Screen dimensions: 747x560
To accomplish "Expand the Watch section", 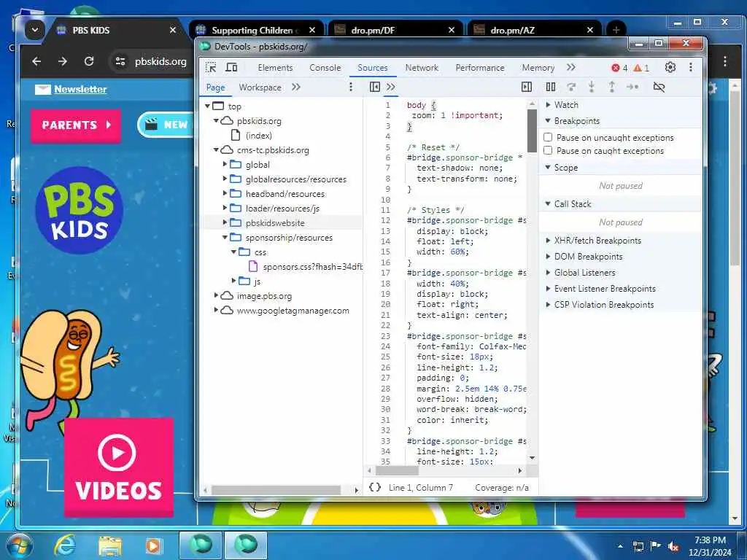I will pos(548,105).
